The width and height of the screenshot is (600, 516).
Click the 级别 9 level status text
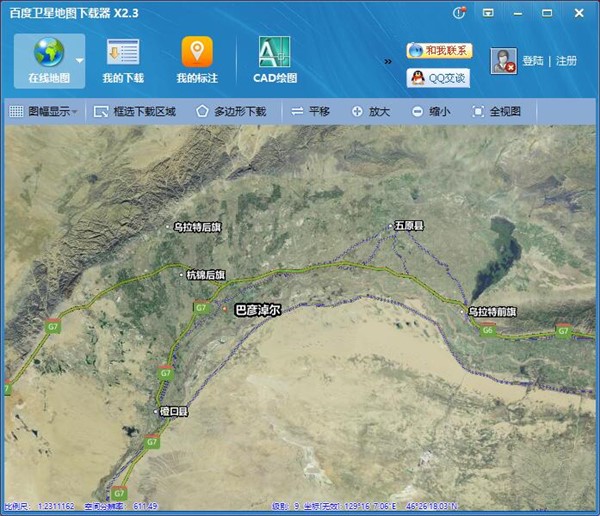pos(285,506)
